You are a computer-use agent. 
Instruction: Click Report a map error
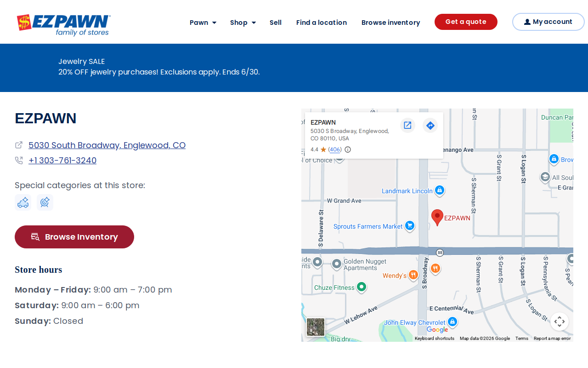tap(552, 339)
